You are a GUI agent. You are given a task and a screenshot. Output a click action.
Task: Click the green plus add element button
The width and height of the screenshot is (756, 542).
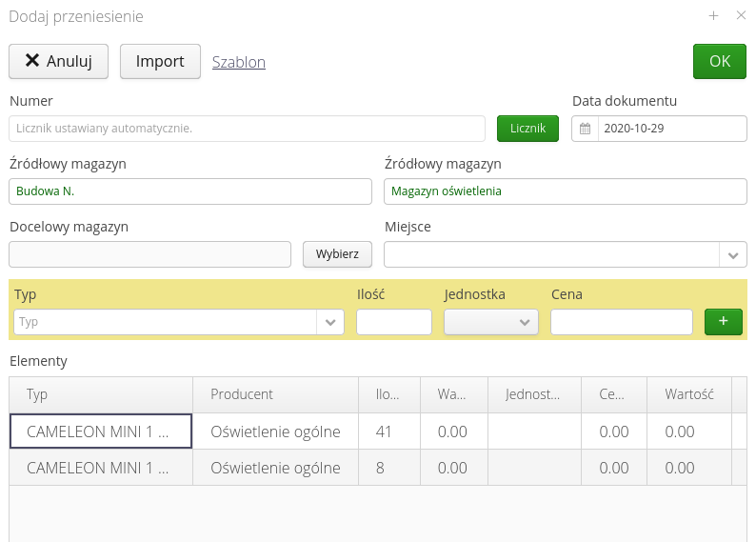(x=723, y=322)
